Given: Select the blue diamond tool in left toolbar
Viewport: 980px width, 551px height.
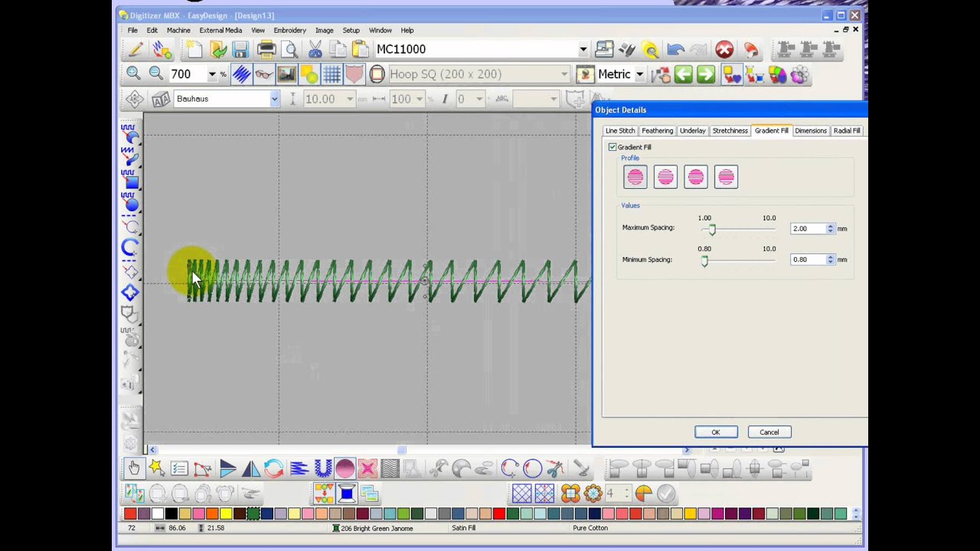Looking at the screenshot, I should coord(130,292).
